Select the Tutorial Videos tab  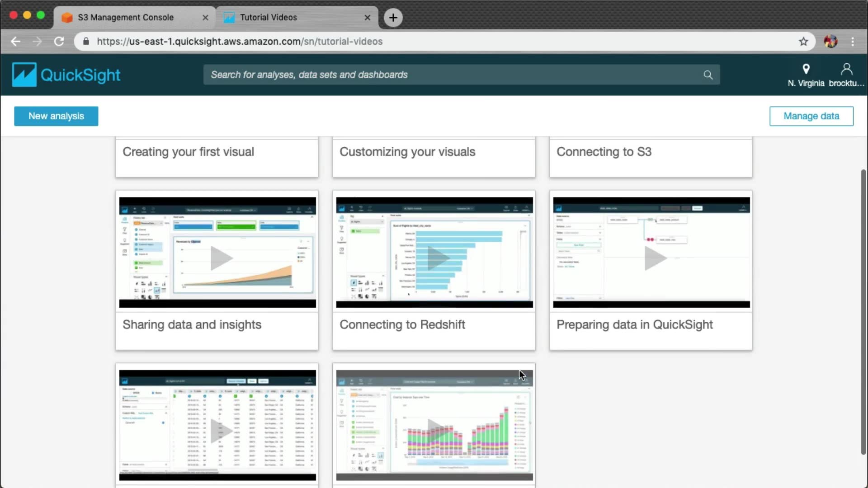(x=269, y=18)
